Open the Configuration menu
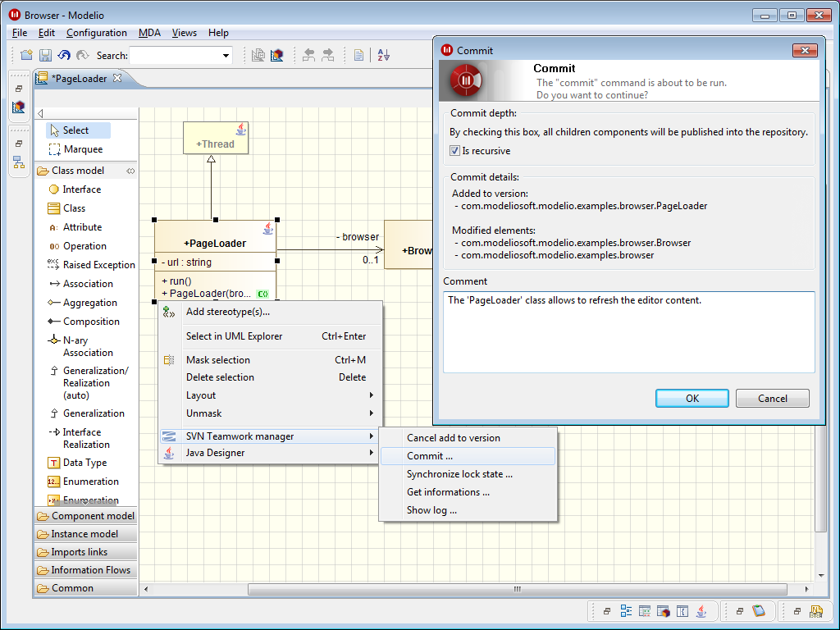This screenshot has width=840, height=630. (x=97, y=33)
